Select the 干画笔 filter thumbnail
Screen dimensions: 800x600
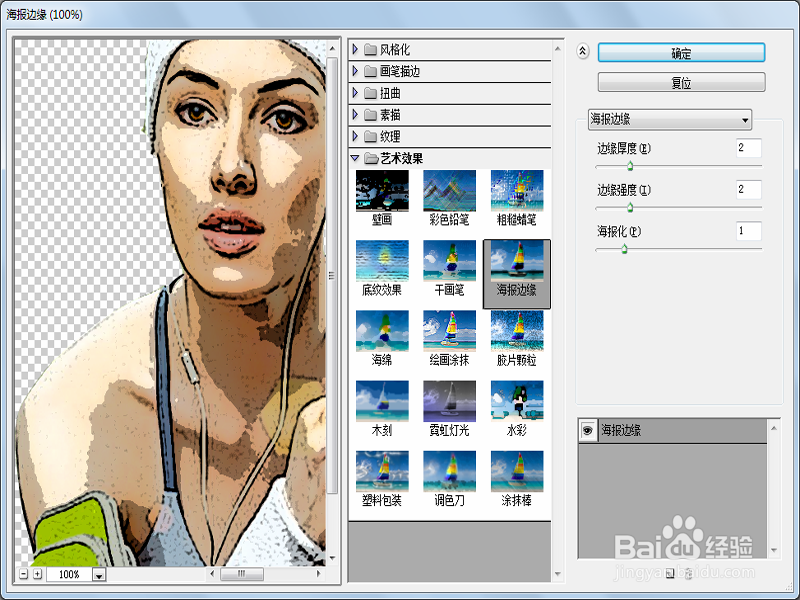tap(449, 261)
